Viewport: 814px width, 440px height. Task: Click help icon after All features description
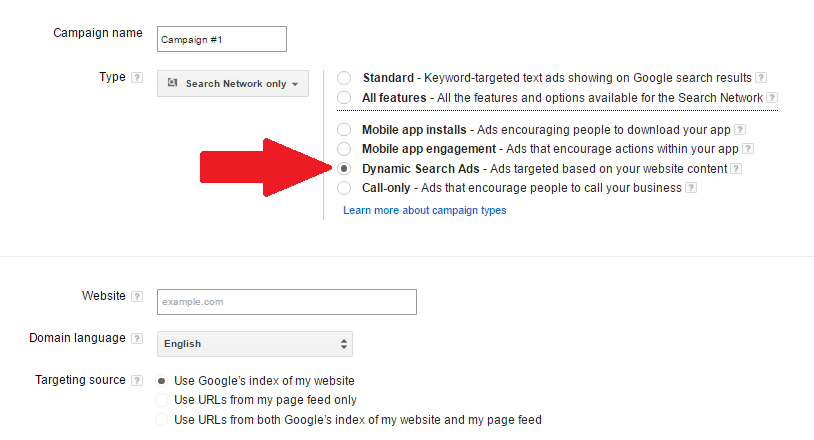point(772,98)
